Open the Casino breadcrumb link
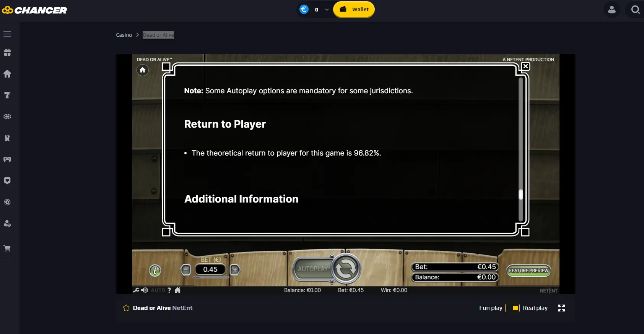644x334 pixels. pos(124,35)
